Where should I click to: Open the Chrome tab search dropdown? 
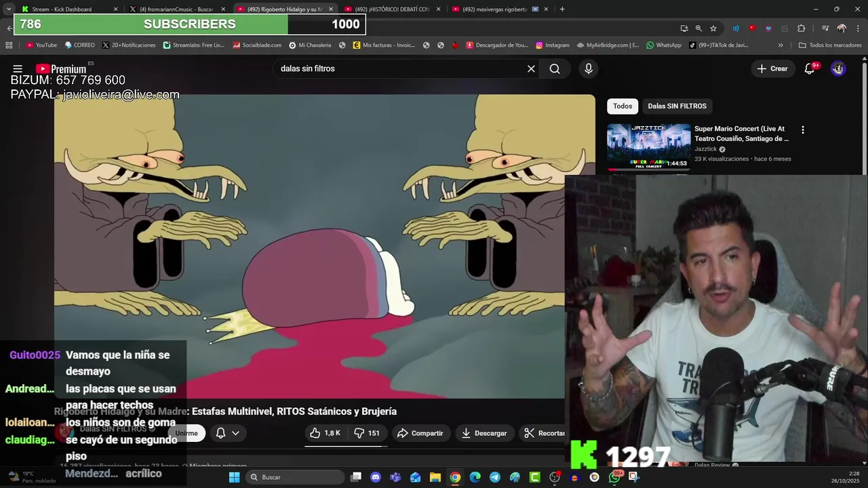(x=9, y=9)
